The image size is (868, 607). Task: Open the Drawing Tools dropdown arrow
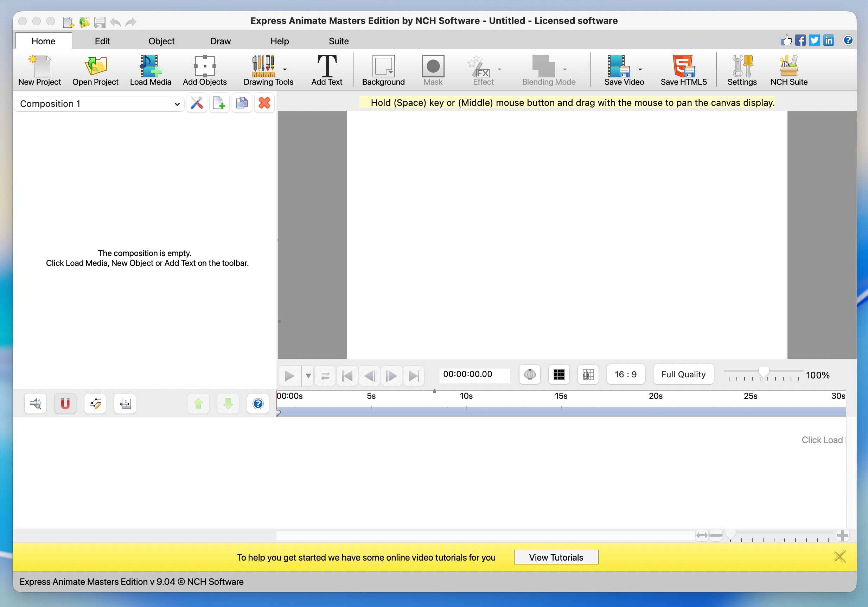(285, 69)
